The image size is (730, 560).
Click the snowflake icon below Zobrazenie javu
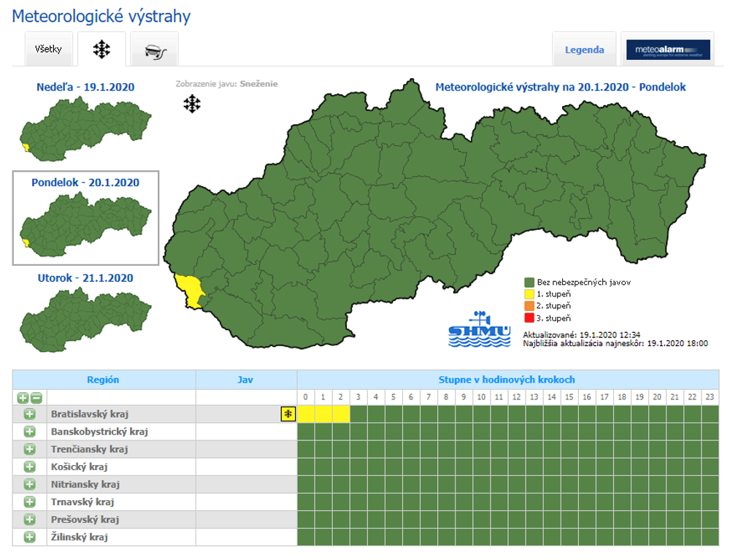tap(191, 104)
